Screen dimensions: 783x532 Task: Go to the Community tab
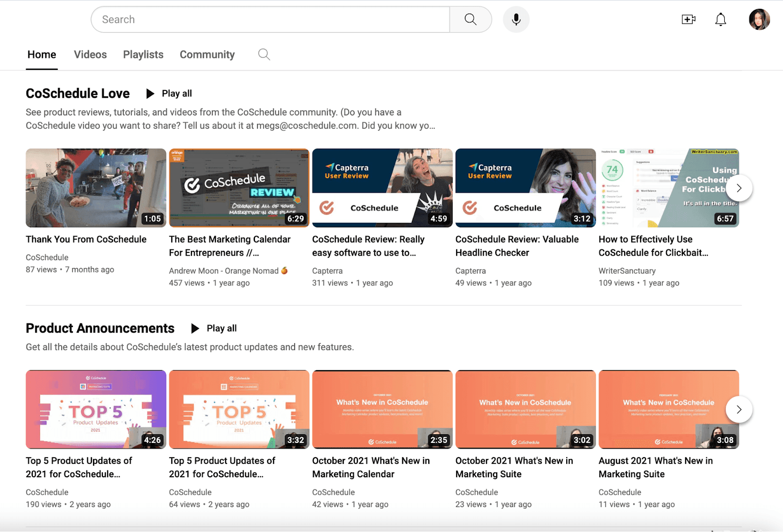207,54
